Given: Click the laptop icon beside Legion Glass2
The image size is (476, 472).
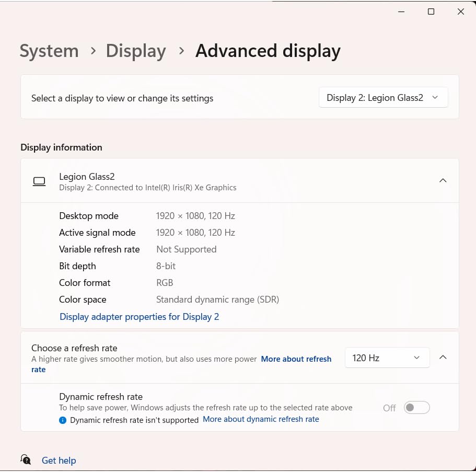Looking at the screenshot, I should point(39,181).
